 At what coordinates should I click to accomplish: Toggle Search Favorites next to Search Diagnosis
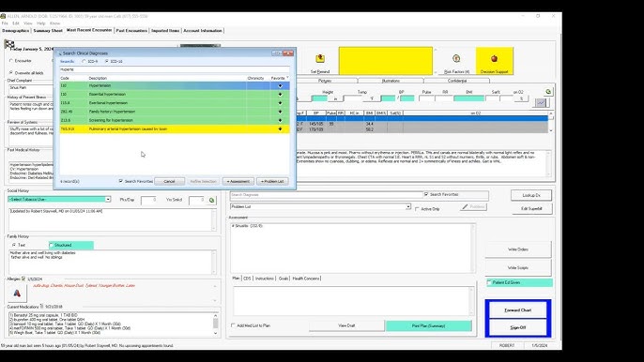click(x=426, y=194)
